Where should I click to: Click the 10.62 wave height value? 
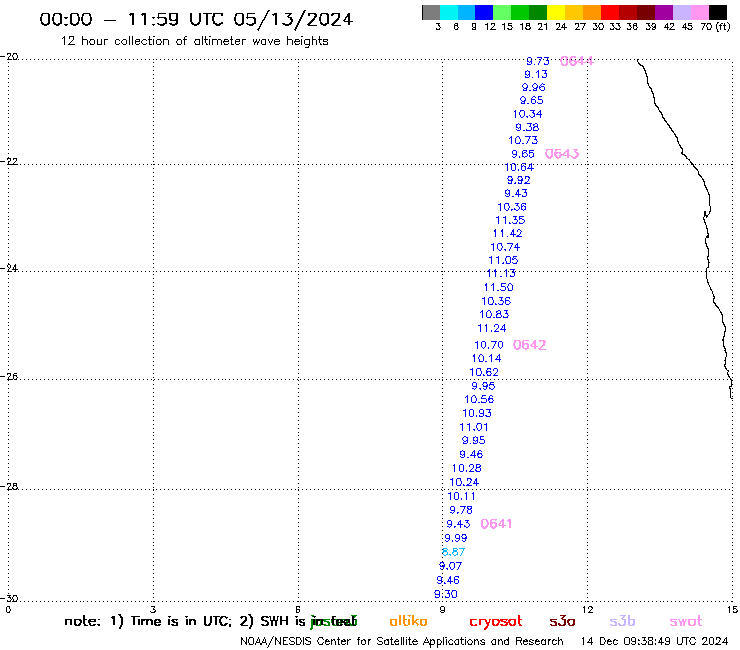[484, 372]
